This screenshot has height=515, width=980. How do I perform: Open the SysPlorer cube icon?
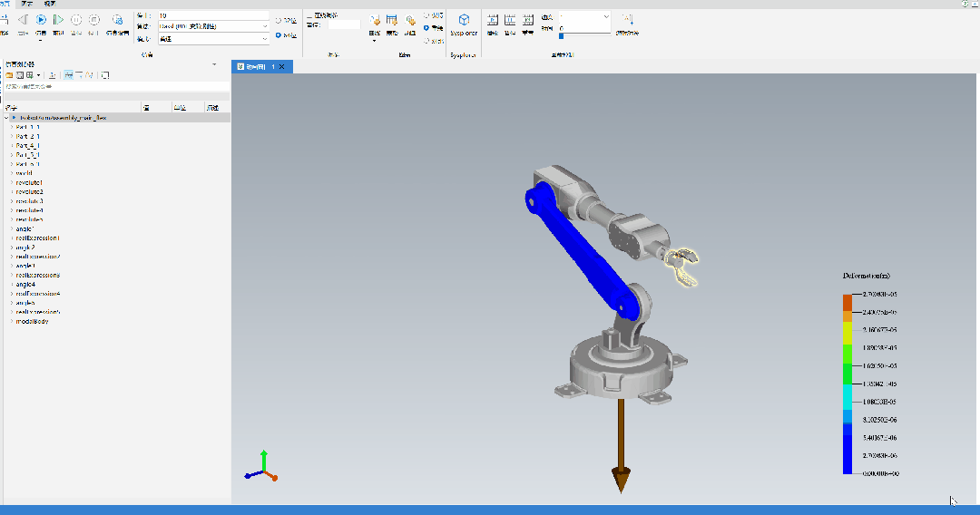pos(464,21)
